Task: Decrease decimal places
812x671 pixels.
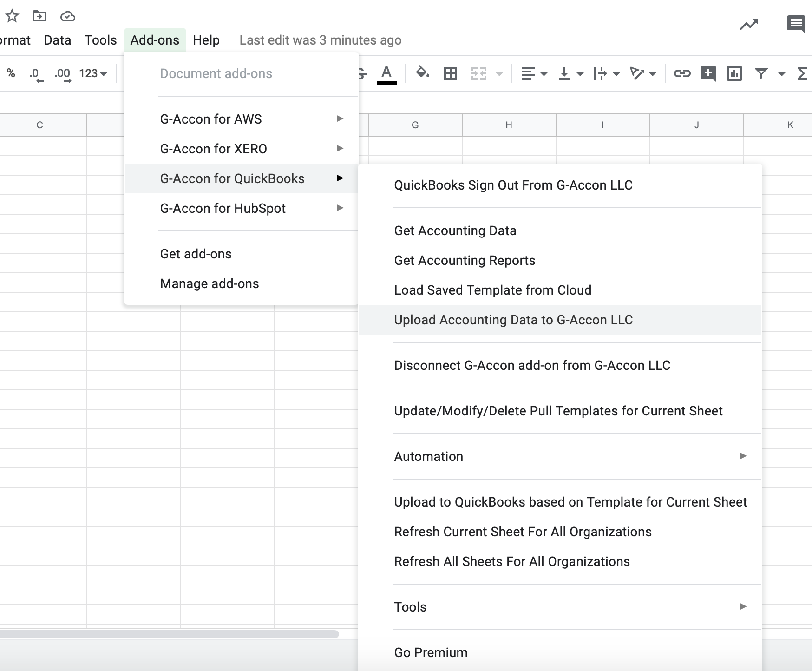Action: (36, 74)
